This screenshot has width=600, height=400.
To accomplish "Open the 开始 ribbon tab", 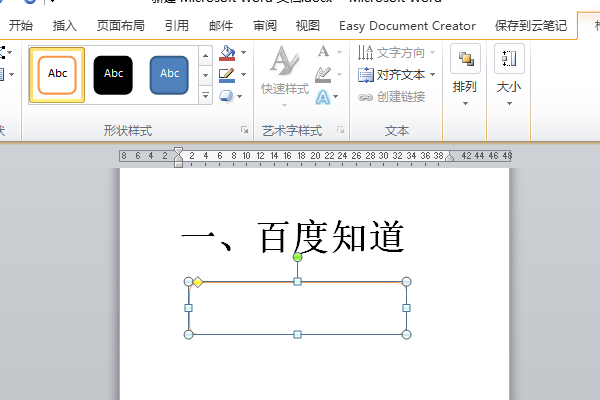I will tap(21, 26).
